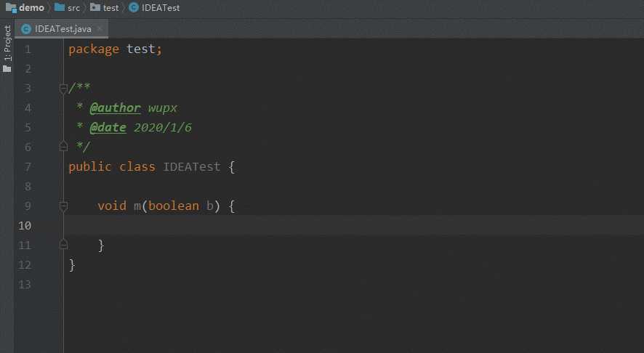Click the folder icon under Project label
This screenshot has width=644, height=353.
(7, 68)
